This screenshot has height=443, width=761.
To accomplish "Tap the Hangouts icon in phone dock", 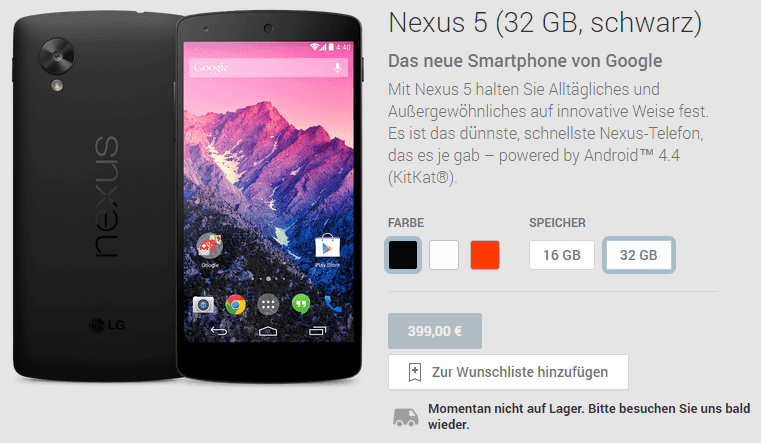I will click(x=301, y=305).
